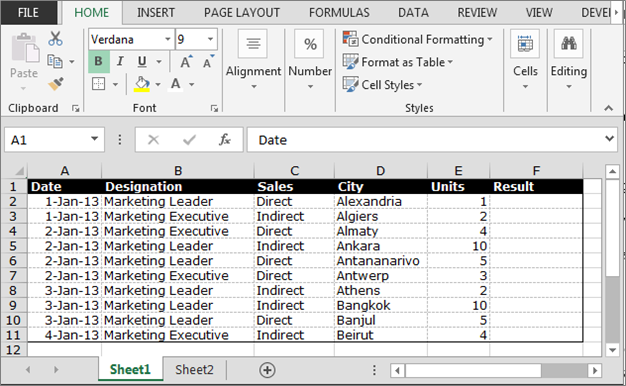Open Editing binoculars group icon
The width and height of the screenshot is (626, 386).
[x=569, y=43]
